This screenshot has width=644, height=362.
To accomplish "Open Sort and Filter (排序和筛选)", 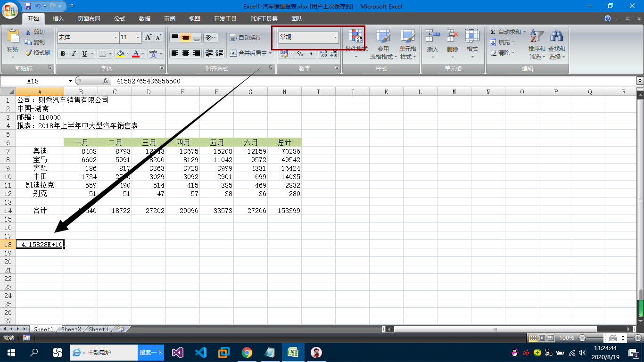I will [537, 44].
